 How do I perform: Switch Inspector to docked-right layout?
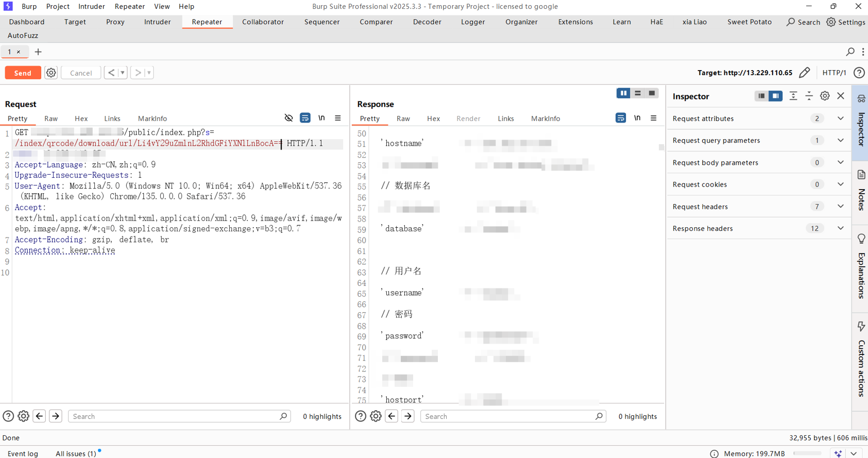pyautogui.click(x=775, y=96)
